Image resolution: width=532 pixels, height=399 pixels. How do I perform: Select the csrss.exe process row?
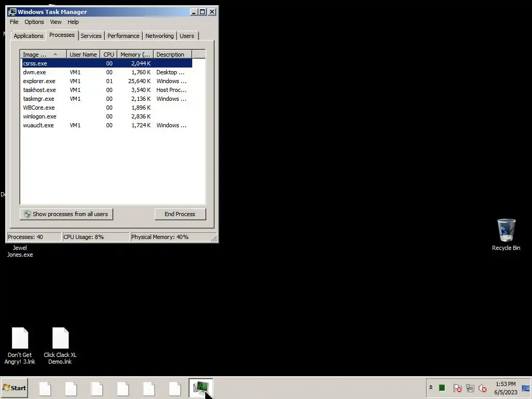(107, 63)
